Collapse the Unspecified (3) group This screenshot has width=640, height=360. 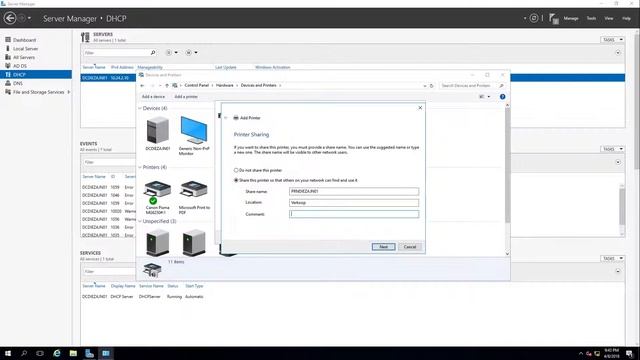(140, 221)
